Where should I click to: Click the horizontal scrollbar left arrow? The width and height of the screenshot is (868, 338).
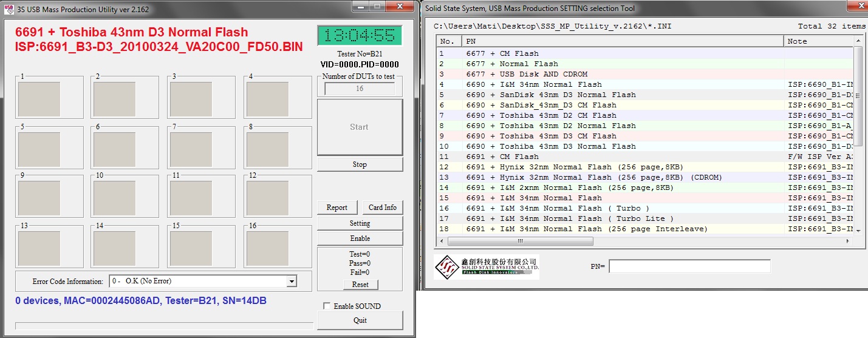tap(442, 241)
